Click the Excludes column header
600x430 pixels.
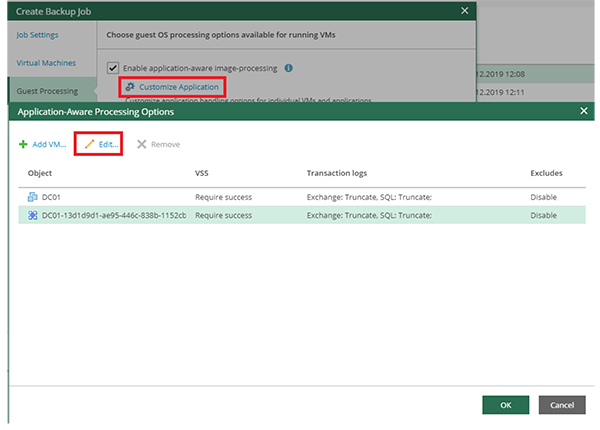(x=546, y=173)
